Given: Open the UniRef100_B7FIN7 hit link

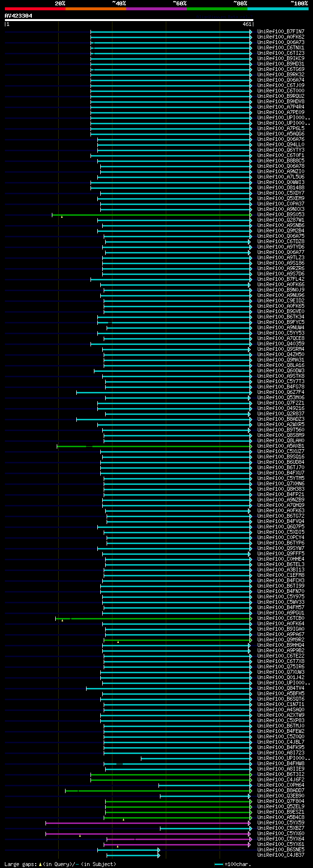Looking at the screenshot, I should coord(281,32).
